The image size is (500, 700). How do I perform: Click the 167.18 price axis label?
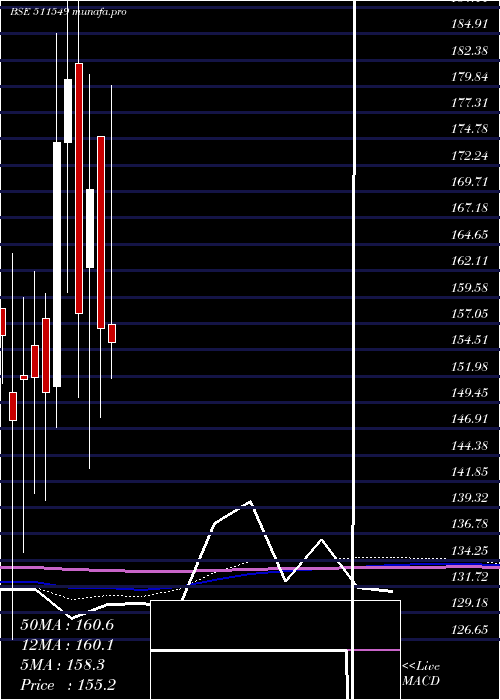[x=470, y=208]
